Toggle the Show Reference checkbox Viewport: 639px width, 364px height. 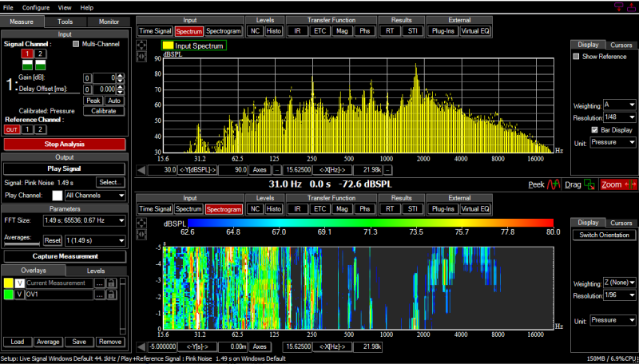(577, 57)
